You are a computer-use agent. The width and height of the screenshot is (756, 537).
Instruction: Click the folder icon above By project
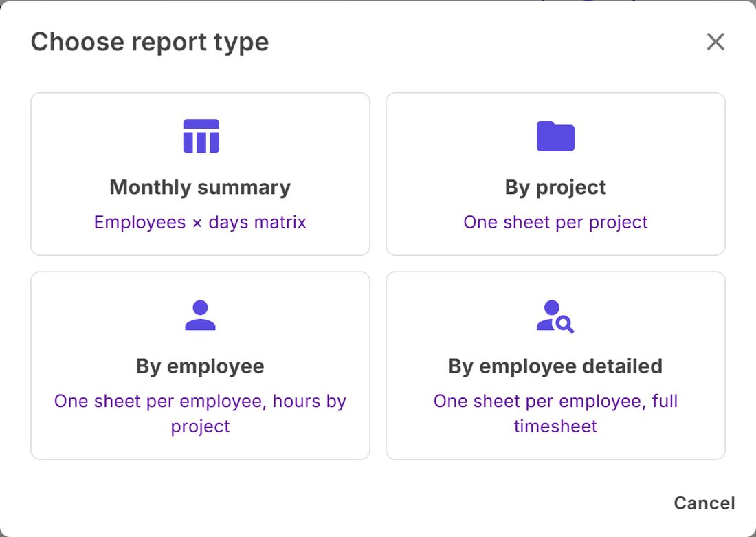[555, 136]
